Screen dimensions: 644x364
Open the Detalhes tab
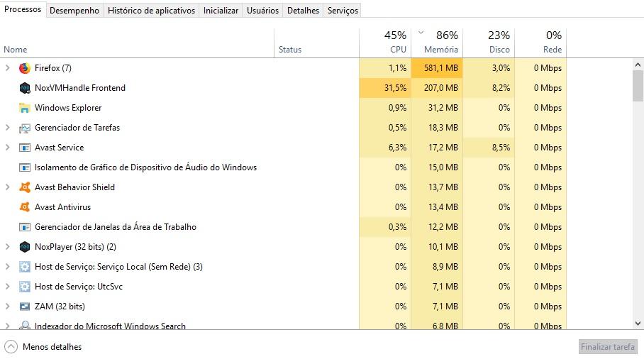(x=303, y=11)
